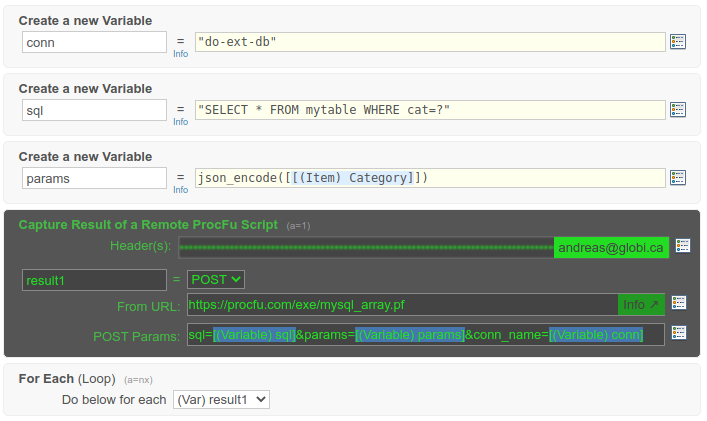Screen dimensions: 707x421
Task: Focus the conn variable name field
Action: (94, 42)
